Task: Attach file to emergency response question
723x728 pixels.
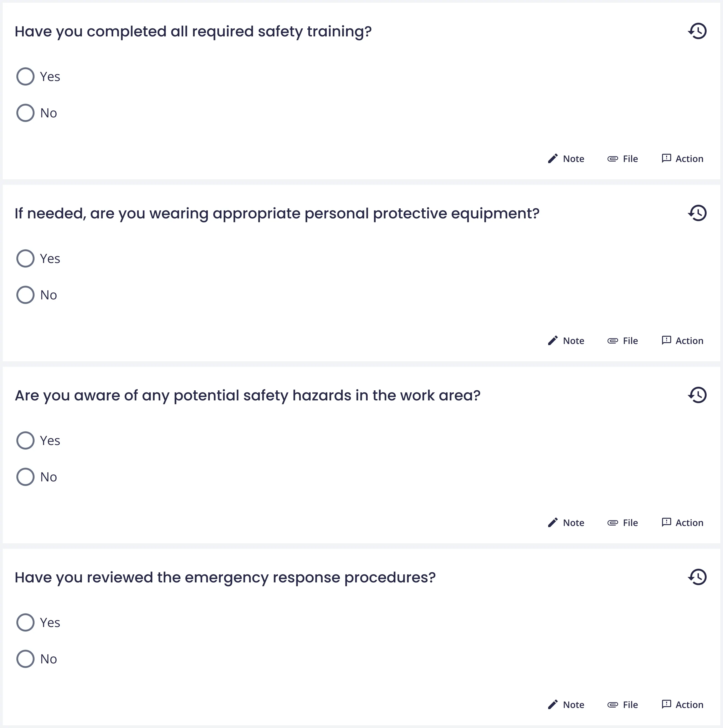Action: tap(623, 705)
